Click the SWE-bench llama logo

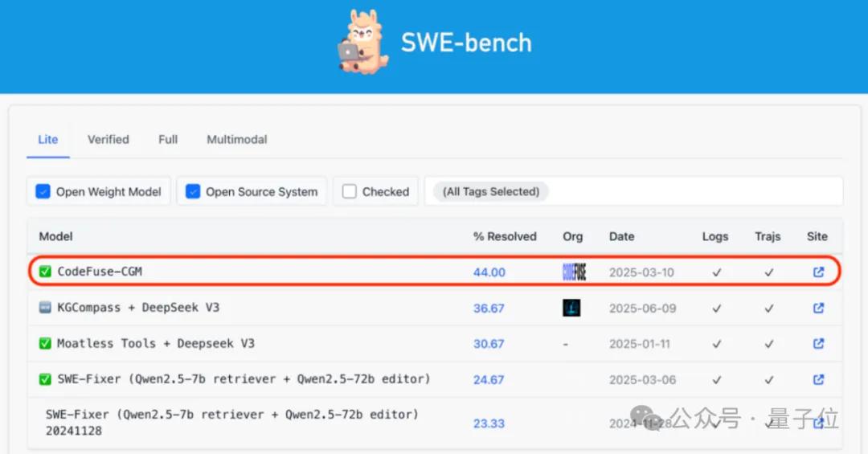click(362, 43)
